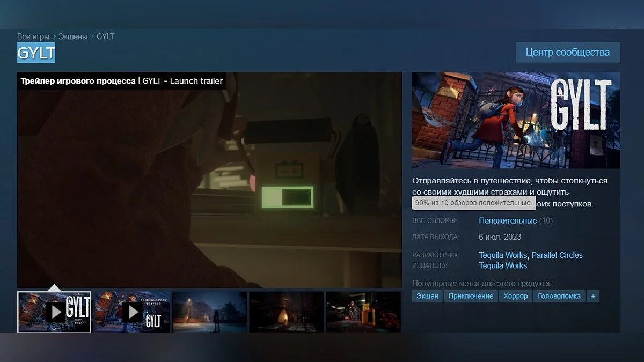Viewport: 644px width, 362px height.
Task: Click the trailer title 'Трейлер игрового процесса'
Action: pyautogui.click(x=78, y=81)
